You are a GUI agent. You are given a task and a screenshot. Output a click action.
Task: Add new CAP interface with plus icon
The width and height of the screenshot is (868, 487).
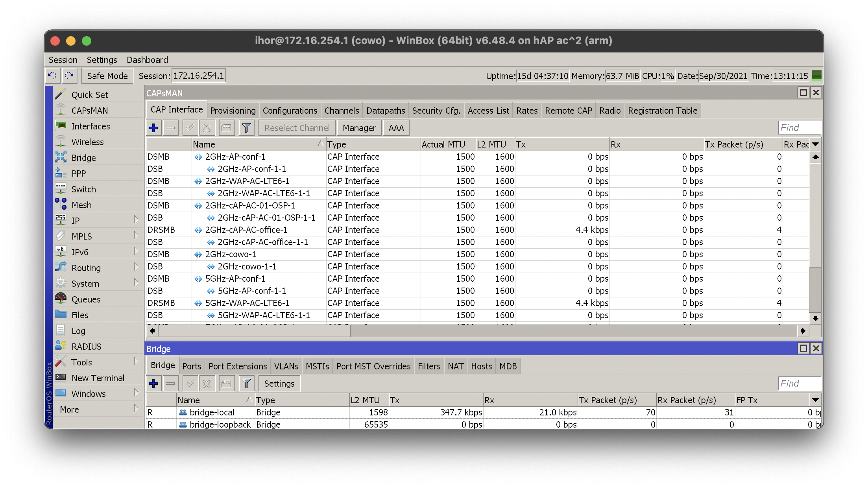tap(154, 128)
